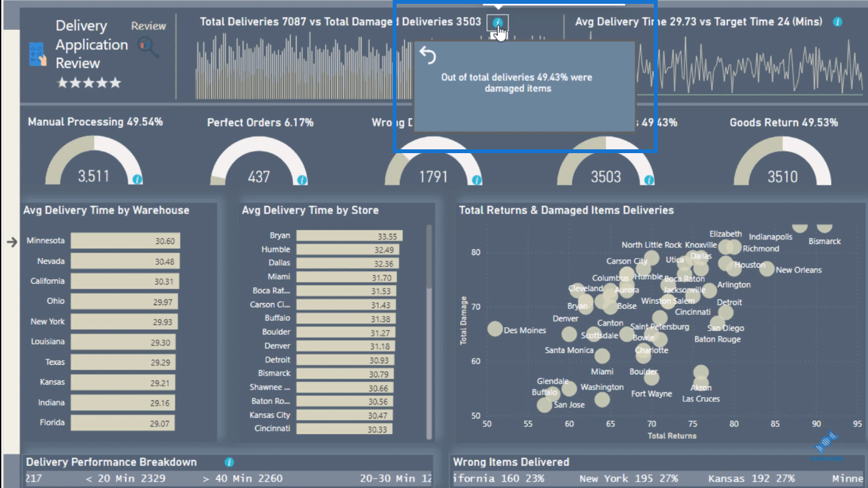This screenshot has height=488, width=868.
Task: Click the info icon beside Delivery Performance Breakdown
Action: click(x=229, y=463)
